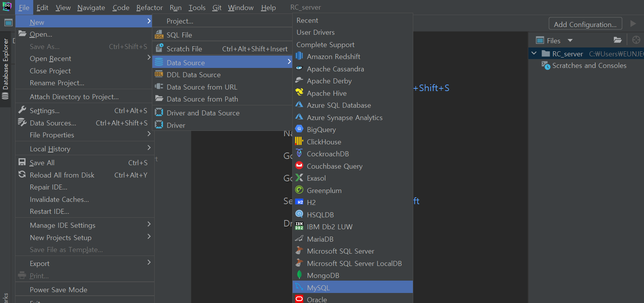Click the H2 blue icon
The image size is (644, 303).
[299, 202]
